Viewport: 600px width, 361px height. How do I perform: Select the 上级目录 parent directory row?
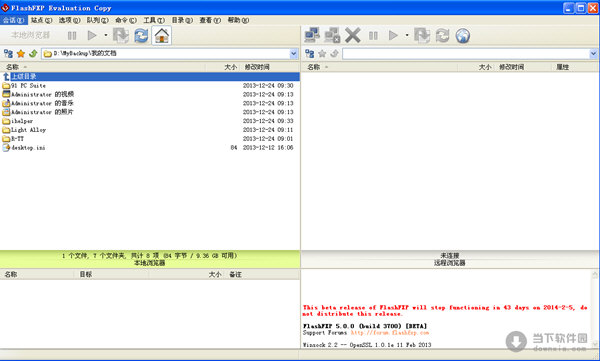150,77
